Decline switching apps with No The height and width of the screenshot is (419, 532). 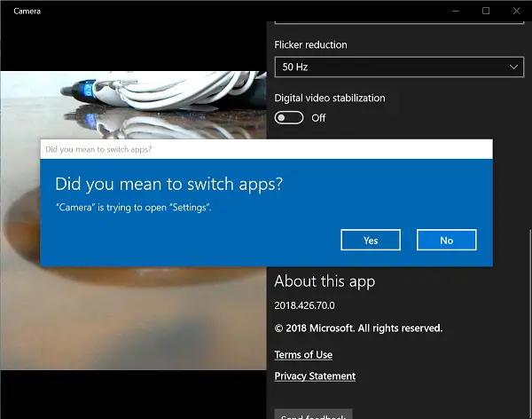click(x=447, y=240)
